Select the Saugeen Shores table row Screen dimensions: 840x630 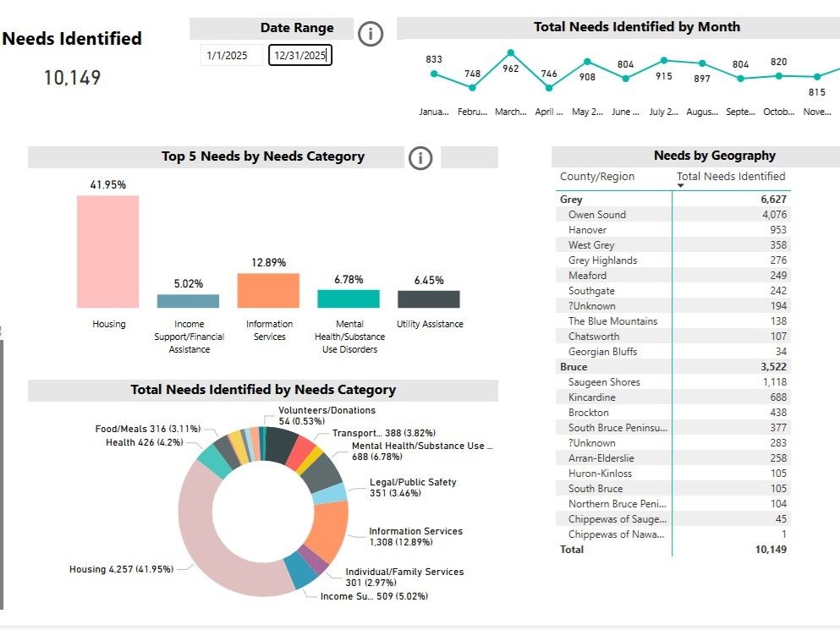[604, 382]
